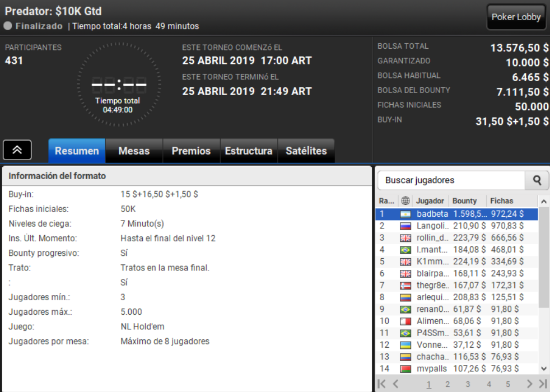Collapse header with double-chevron up button

pos(17,150)
